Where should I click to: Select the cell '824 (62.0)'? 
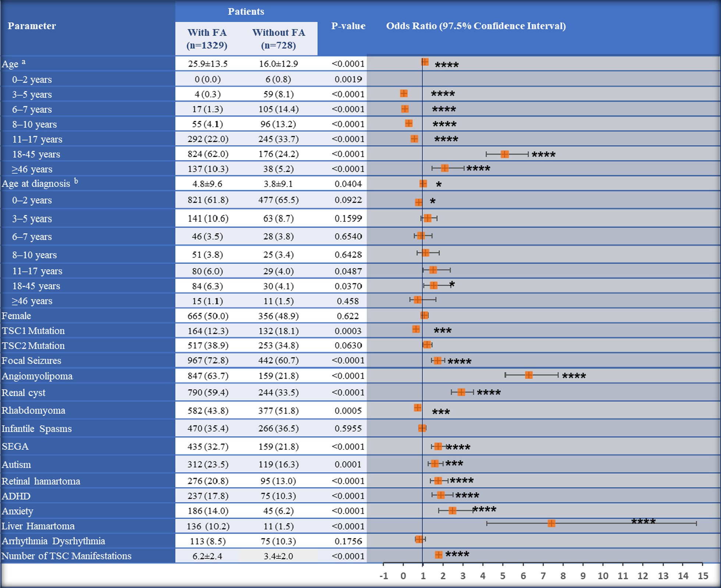tap(208, 154)
